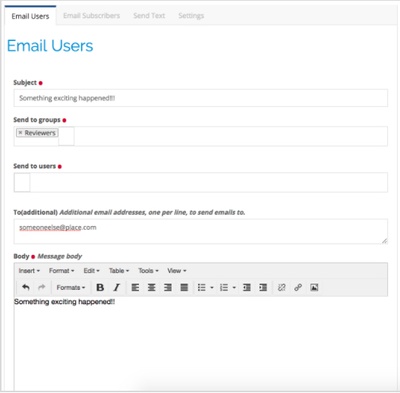Open the View menu in the editor
Viewport: 400px width, 393px height.
click(177, 271)
